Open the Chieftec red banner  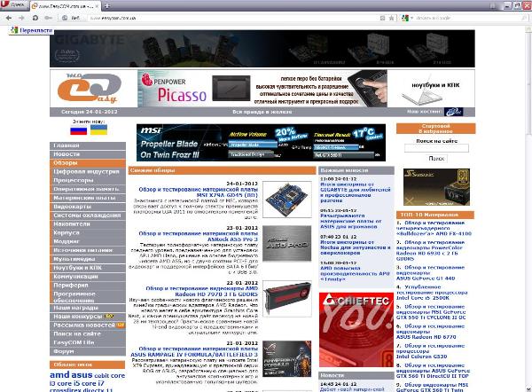click(356, 330)
